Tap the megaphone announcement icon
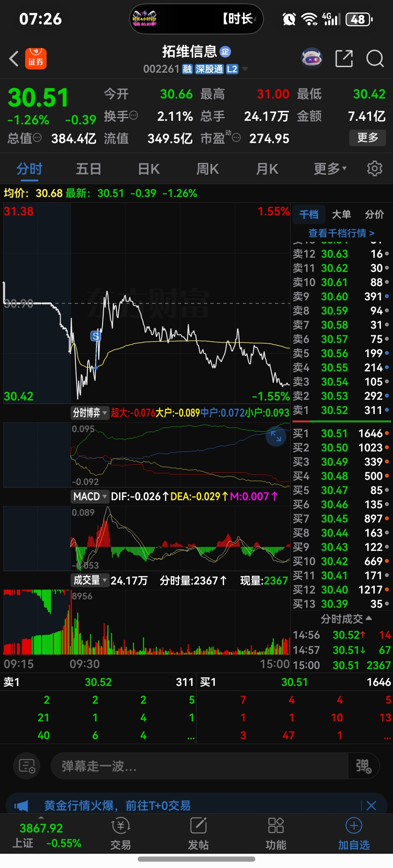 (x=21, y=806)
